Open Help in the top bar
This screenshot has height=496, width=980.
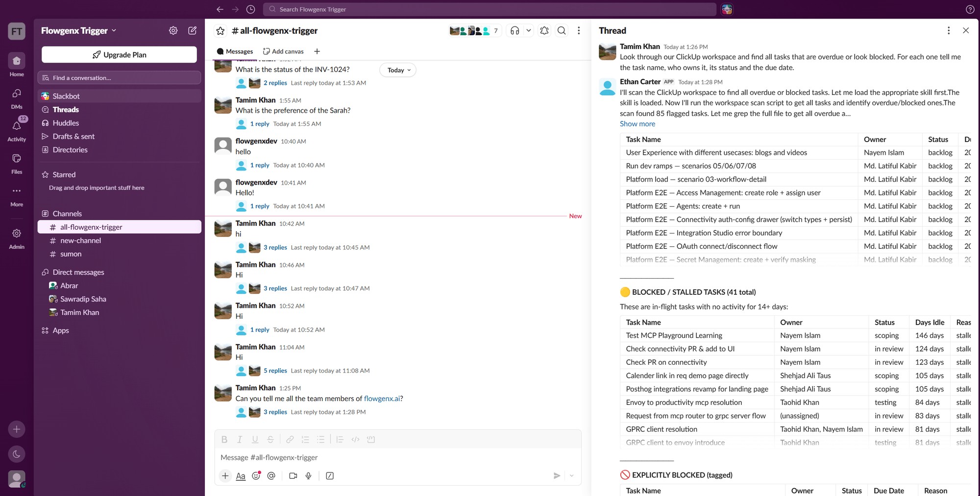[x=970, y=9]
